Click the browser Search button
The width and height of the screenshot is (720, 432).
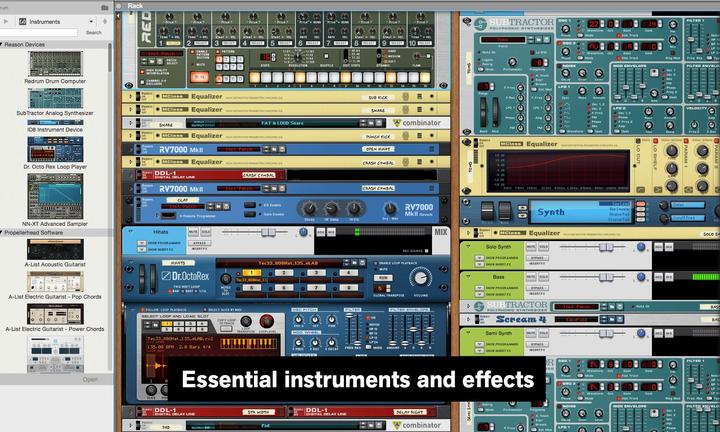pos(94,33)
